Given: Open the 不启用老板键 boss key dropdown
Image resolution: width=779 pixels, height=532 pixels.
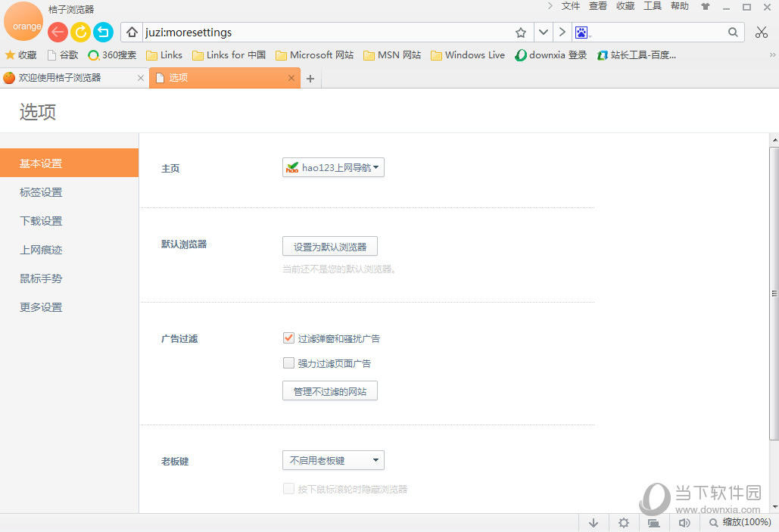Looking at the screenshot, I should 333,460.
